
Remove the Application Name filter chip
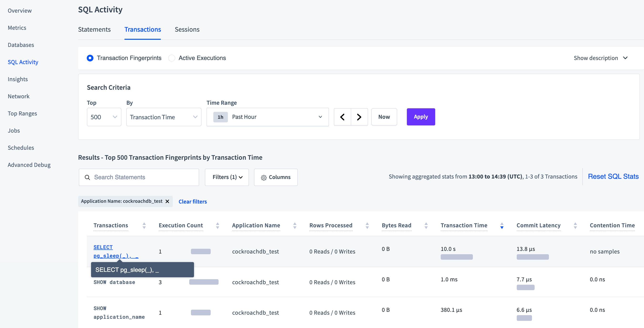click(x=168, y=201)
